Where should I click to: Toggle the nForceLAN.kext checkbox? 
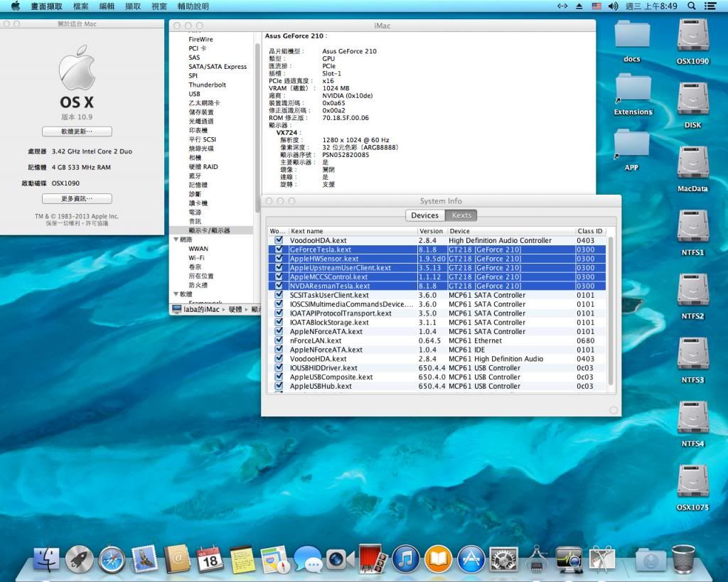(x=279, y=340)
